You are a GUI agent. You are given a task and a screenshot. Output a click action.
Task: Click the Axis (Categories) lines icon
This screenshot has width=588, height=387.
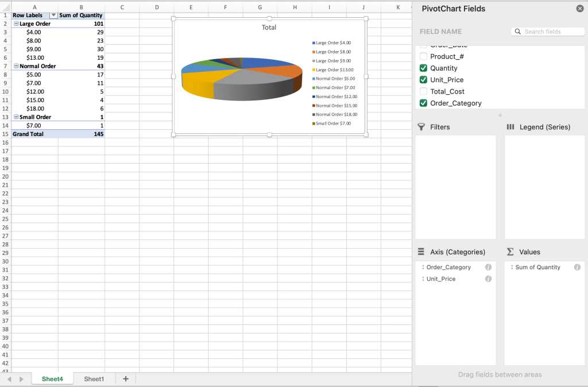click(x=421, y=251)
